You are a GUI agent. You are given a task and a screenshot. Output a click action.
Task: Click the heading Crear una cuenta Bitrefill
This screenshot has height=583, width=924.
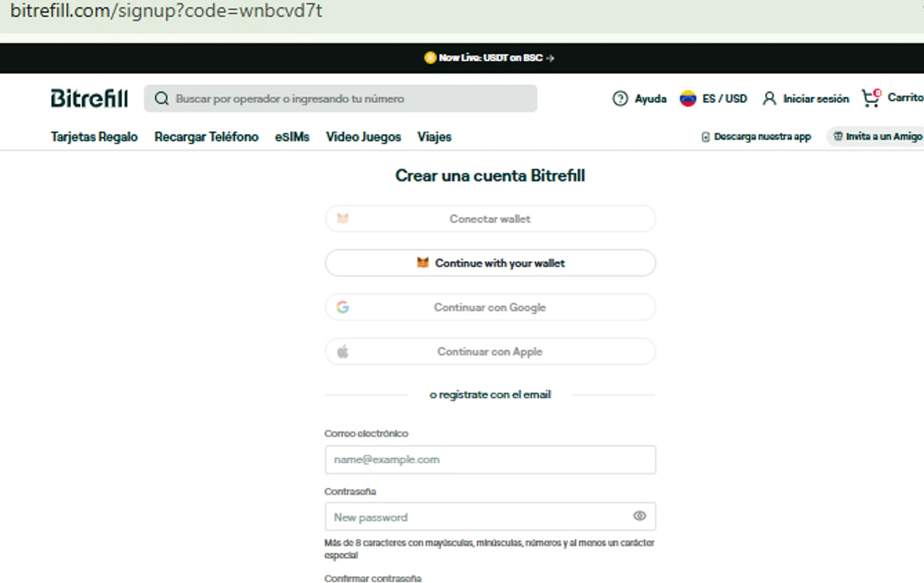[490, 176]
